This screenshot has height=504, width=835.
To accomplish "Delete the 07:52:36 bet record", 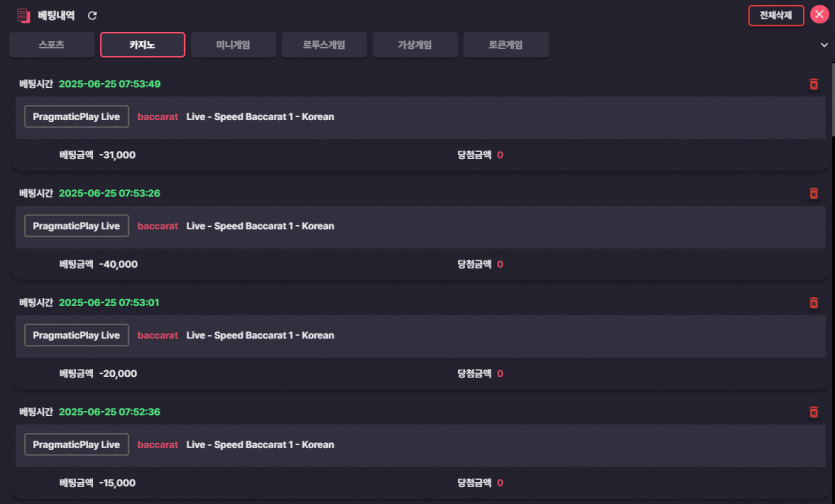I will pyautogui.click(x=813, y=412).
